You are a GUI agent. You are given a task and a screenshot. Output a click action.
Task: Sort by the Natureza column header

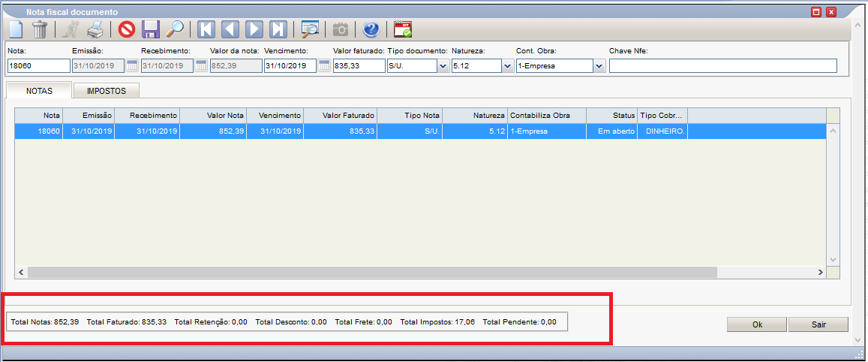coord(475,116)
